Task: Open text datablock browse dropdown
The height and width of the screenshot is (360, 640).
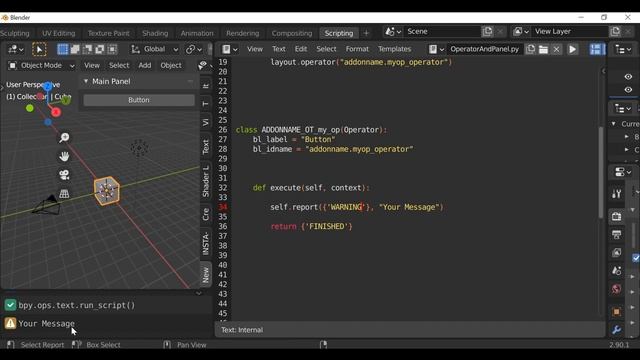Action: (436, 49)
